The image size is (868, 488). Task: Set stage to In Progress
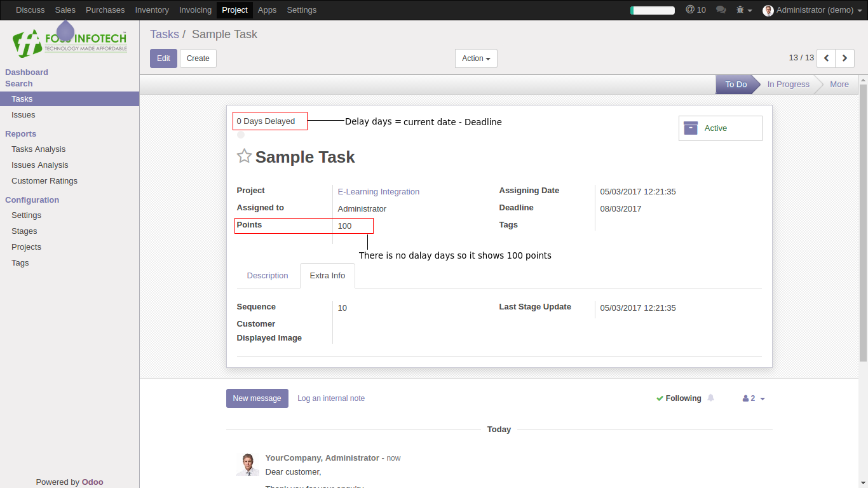(788, 84)
